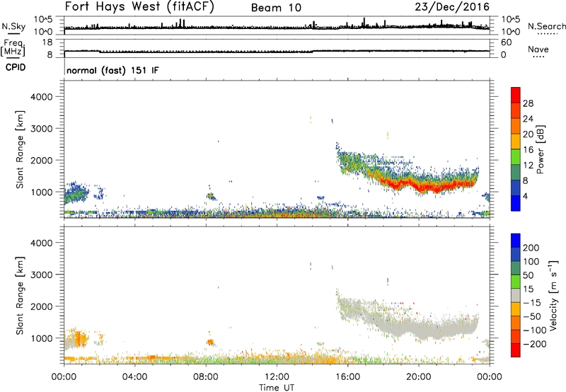Click 'normal (fast) 151 IF' text
Image resolution: width=566 pixels, height=392 pixels.
pyautogui.click(x=112, y=70)
